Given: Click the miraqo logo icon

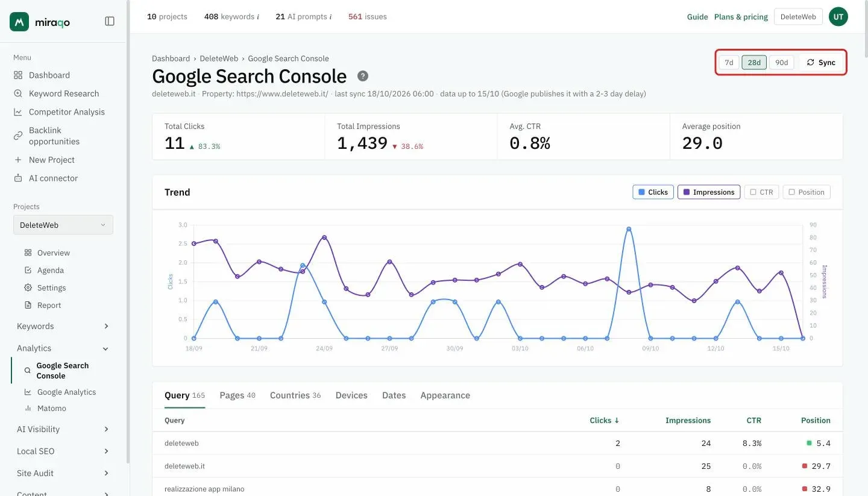Looking at the screenshot, I should point(19,22).
